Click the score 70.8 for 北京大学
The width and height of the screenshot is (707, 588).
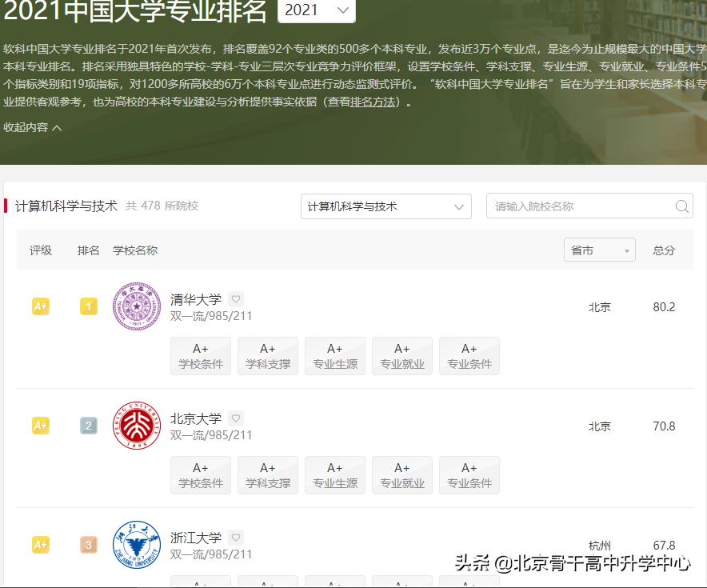tap(664, 426)
